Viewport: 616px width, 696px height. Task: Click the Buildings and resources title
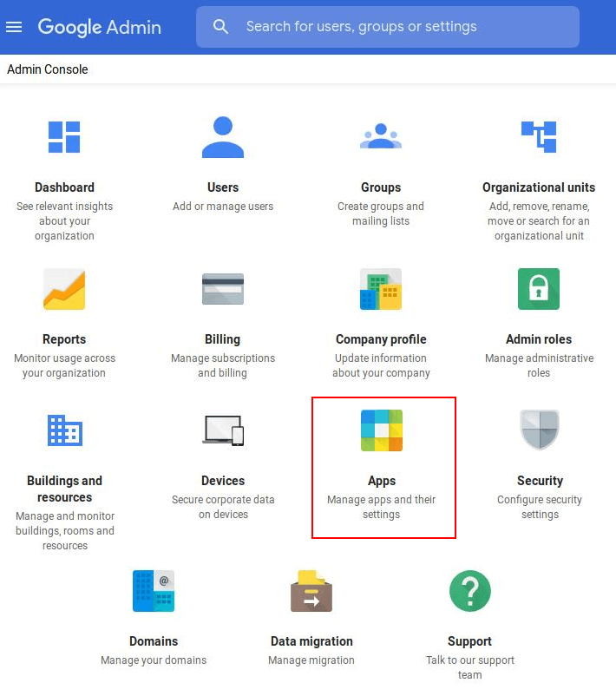click(64, 489)
